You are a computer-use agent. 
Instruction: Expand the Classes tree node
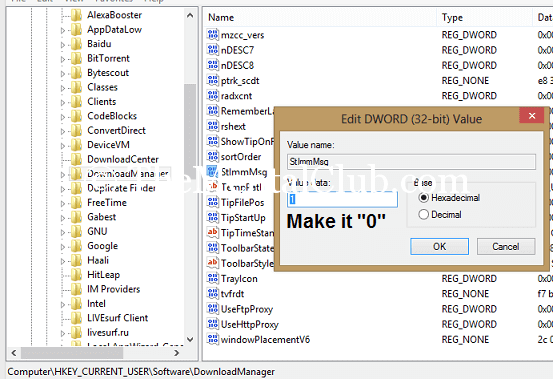click(x=63, y=88)
